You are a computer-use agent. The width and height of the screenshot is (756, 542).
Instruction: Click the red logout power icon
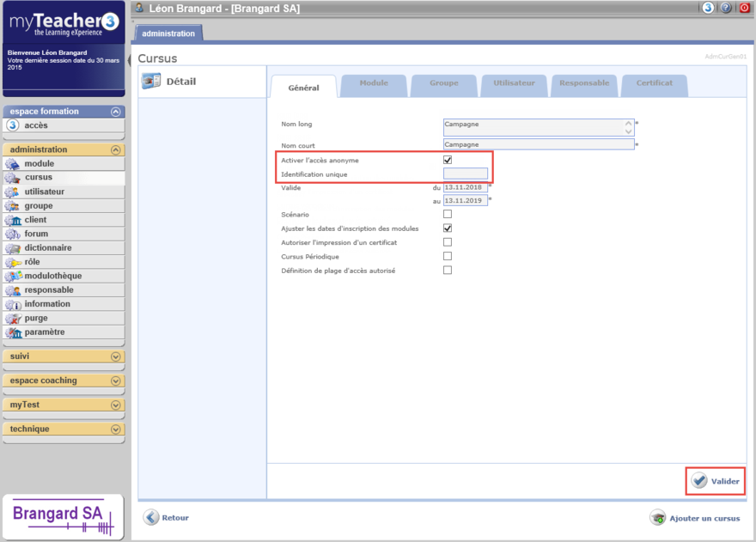[x=744, y=8]
